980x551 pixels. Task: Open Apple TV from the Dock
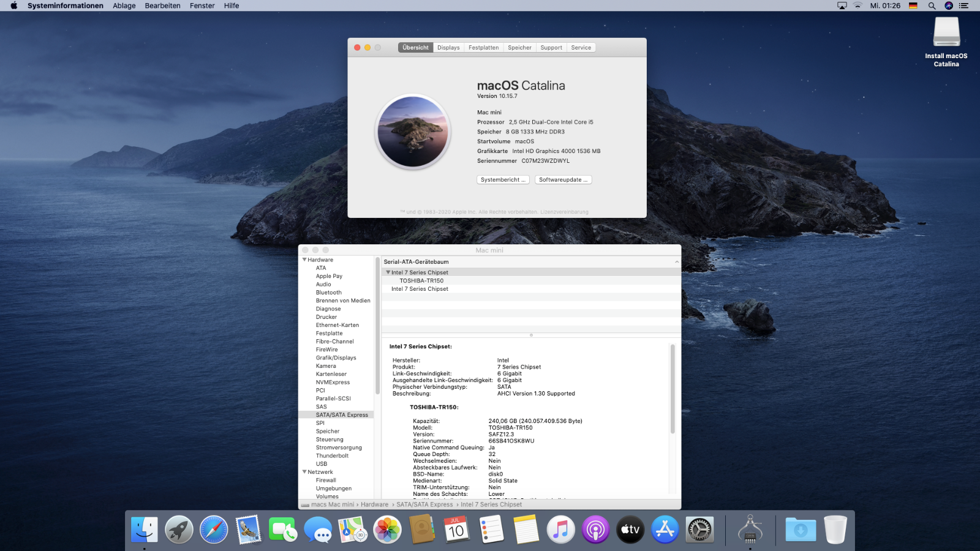tap(630, 530)
